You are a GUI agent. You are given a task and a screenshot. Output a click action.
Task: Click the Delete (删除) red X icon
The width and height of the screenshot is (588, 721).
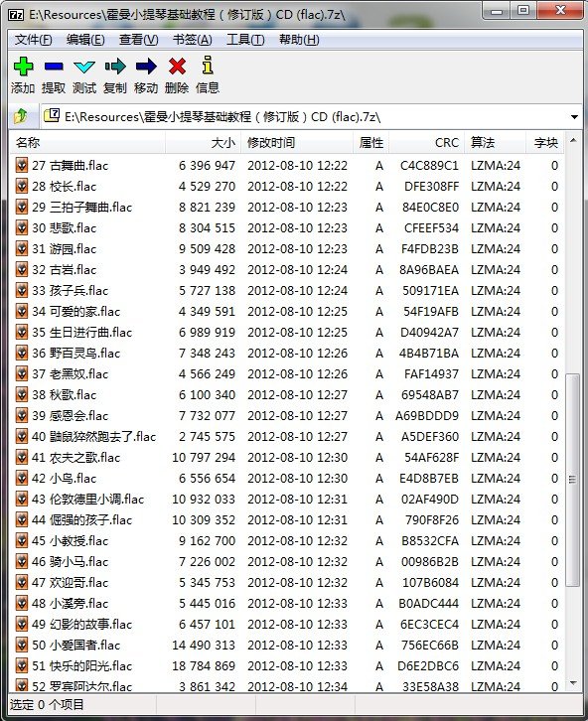click(x=177, y=67)
